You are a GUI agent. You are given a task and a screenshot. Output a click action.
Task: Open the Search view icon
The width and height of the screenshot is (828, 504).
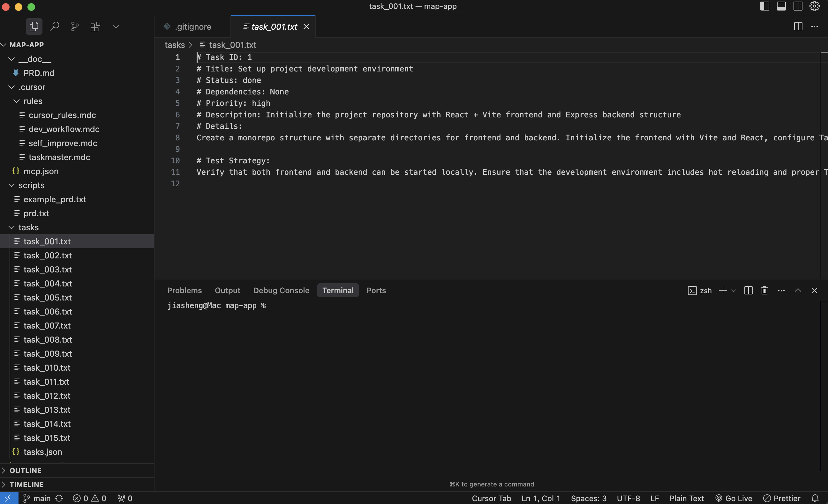[55, 26]
